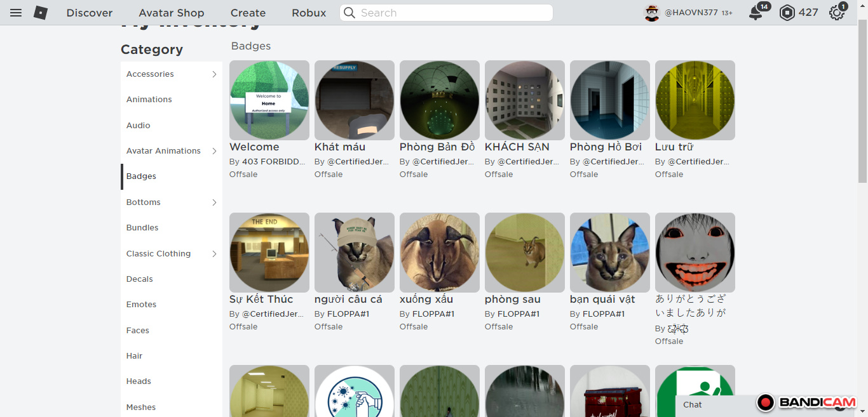Click in the Search input field

[x=451, y=13]
